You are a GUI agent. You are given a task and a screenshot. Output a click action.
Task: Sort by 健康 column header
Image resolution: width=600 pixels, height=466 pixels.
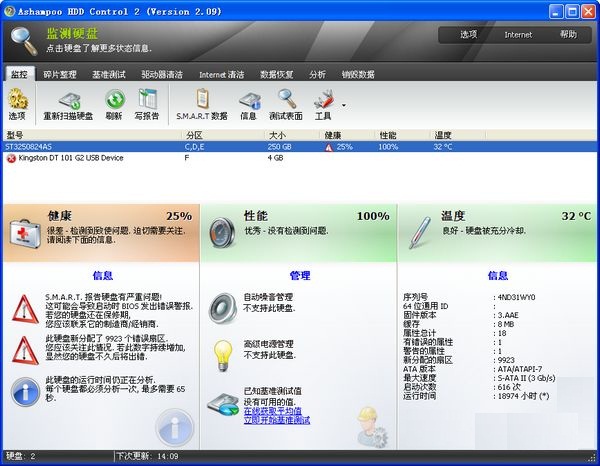point(347,135)
